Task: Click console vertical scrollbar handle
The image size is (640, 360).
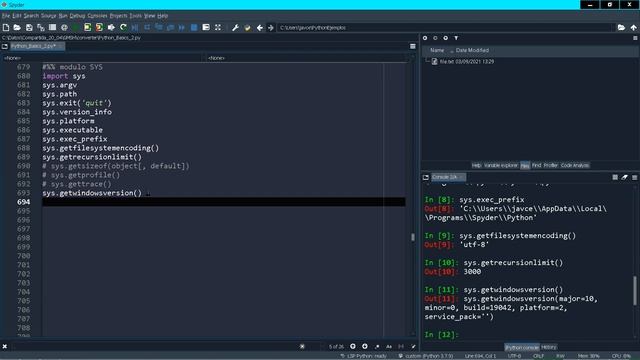Action: point(635,291)
